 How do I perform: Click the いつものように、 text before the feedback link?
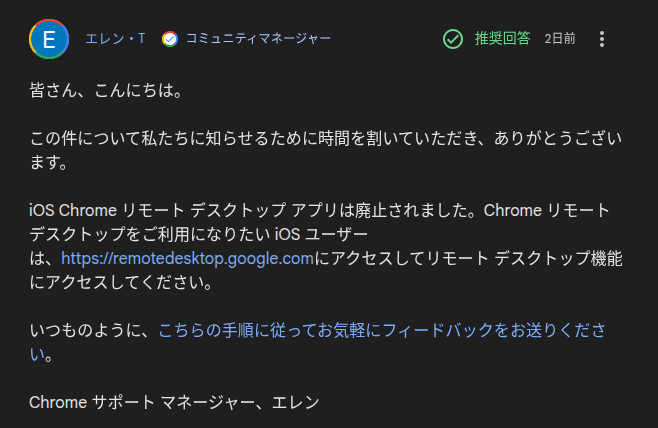(94, 330)
